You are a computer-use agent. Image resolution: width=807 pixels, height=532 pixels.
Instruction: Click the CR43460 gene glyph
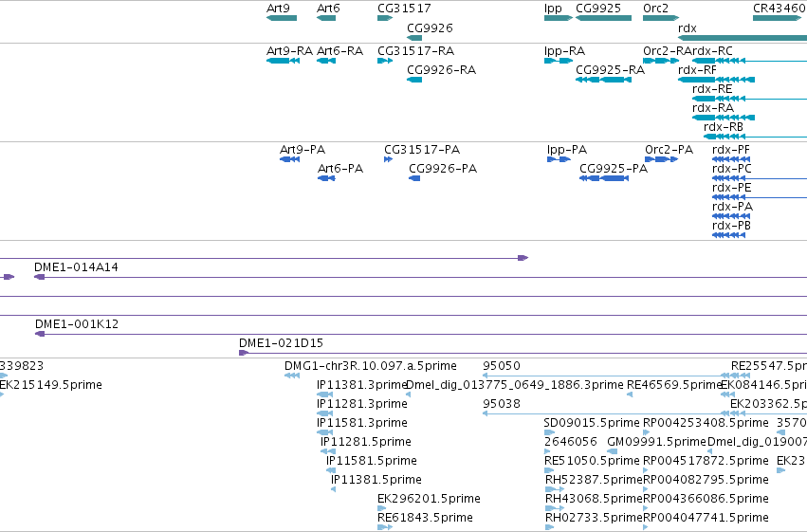pos(778,18)
